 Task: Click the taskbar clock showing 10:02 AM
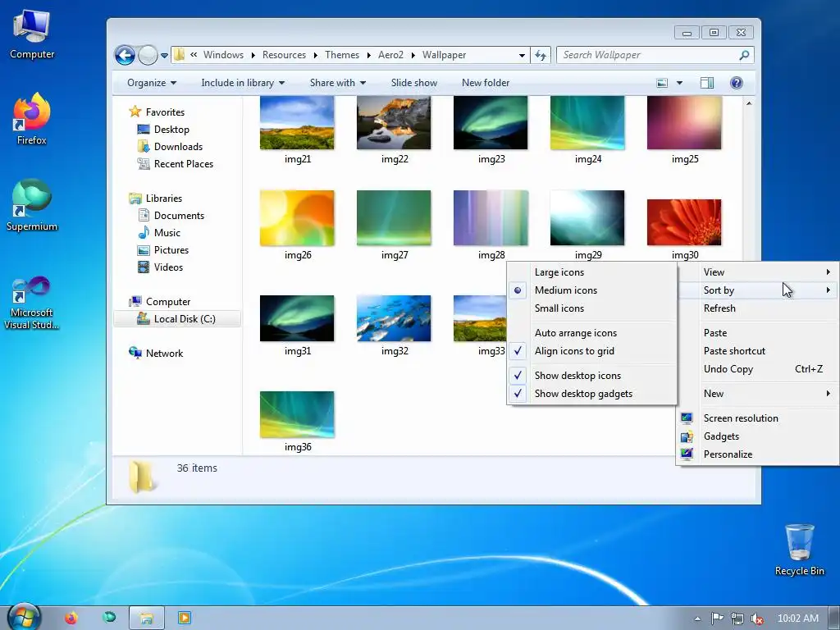click(x=797, y=619)
